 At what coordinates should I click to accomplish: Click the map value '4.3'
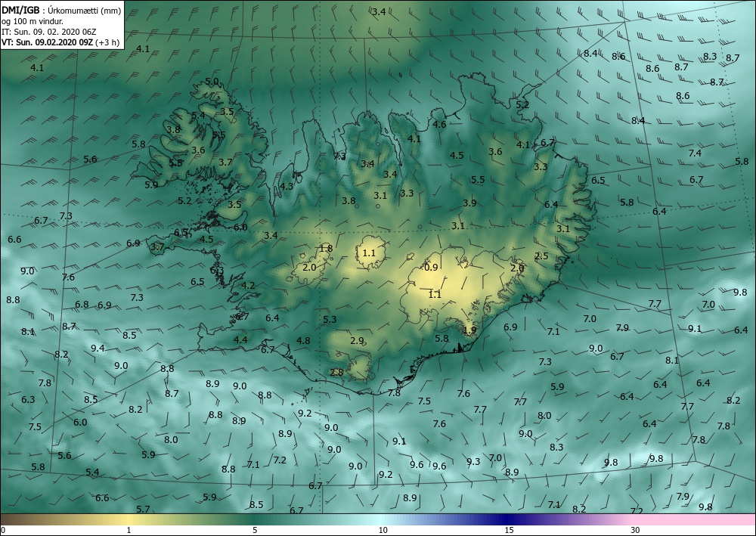(287, 187)
